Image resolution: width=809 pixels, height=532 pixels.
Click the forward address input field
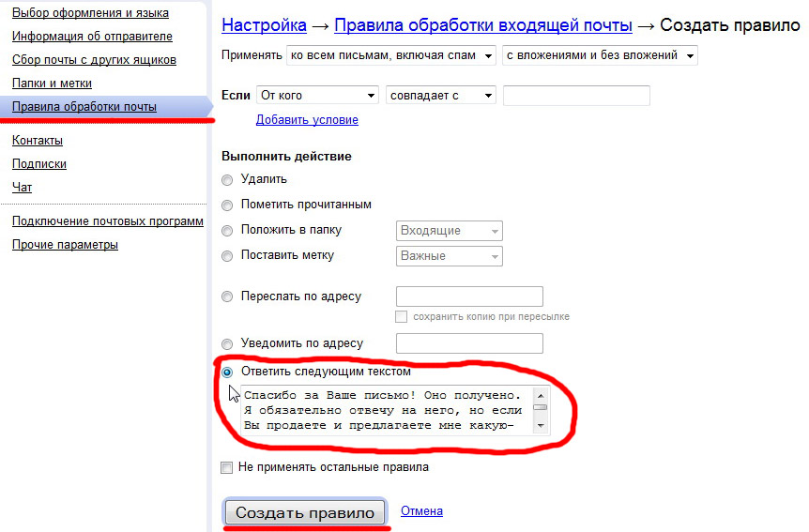(469, 296)
